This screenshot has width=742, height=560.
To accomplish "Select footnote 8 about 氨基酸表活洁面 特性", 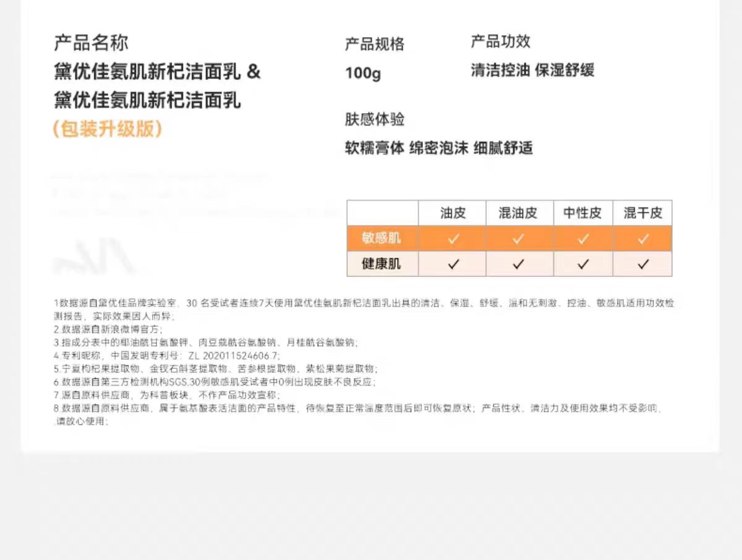I will (359, 415).
